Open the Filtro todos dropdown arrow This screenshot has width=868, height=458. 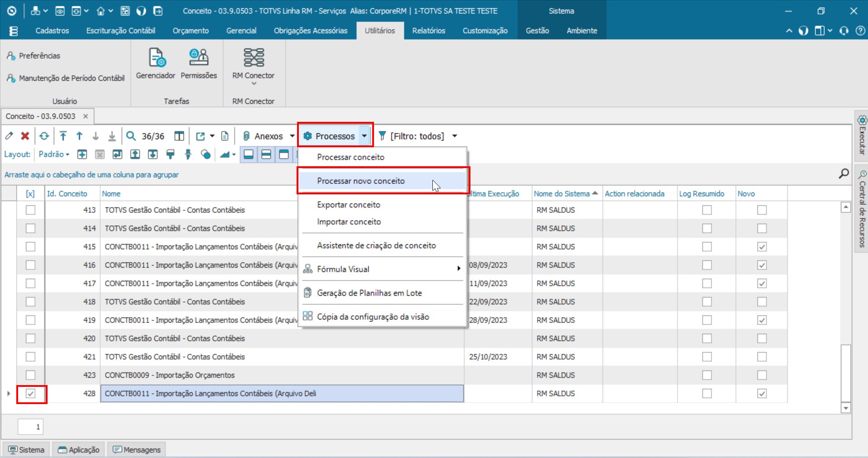point(455,136)
